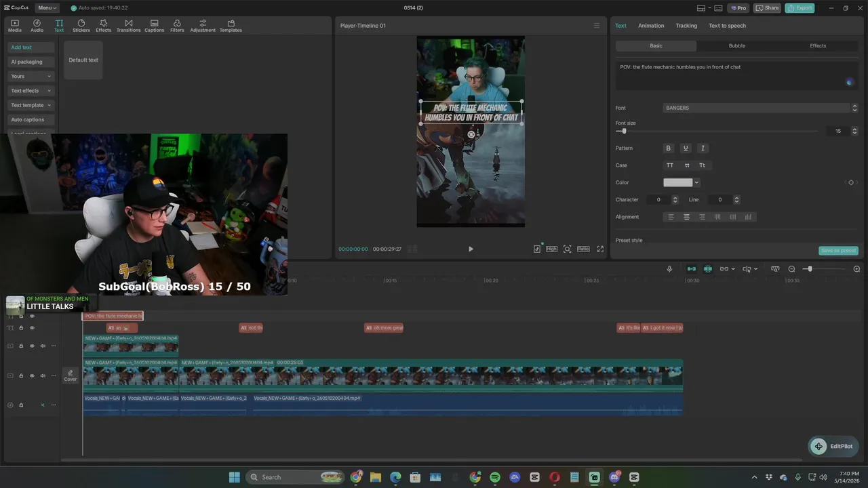
Task: Toggle italic text pattern
Action: (703, 148)
